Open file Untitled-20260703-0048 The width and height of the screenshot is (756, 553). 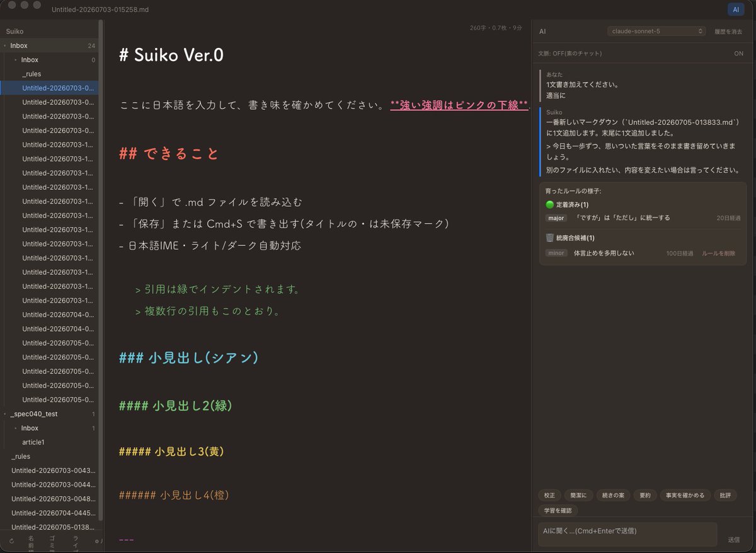pos(53,499)
